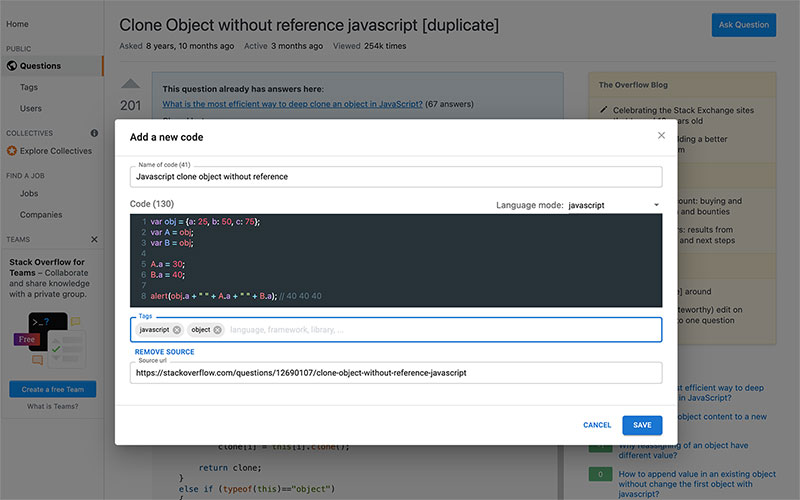Upvote the question with the up arrow

pyautogui.click(x=131, y=83)
